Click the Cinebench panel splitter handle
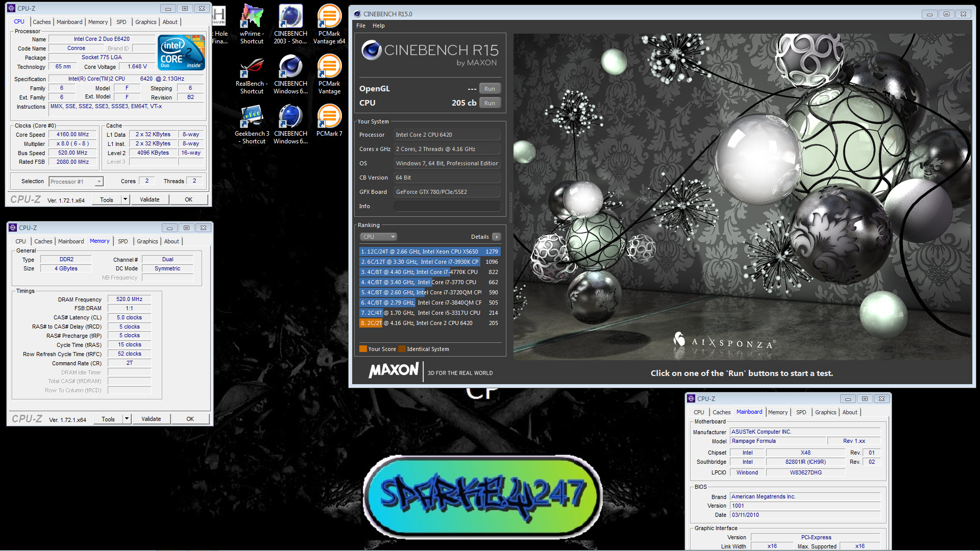 coord(510,208)
